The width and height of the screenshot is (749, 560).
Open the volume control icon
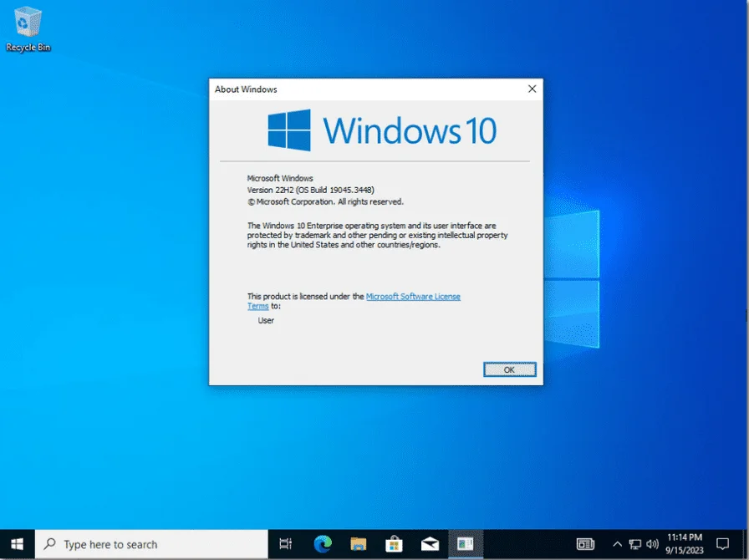click(x=652, y=544)
